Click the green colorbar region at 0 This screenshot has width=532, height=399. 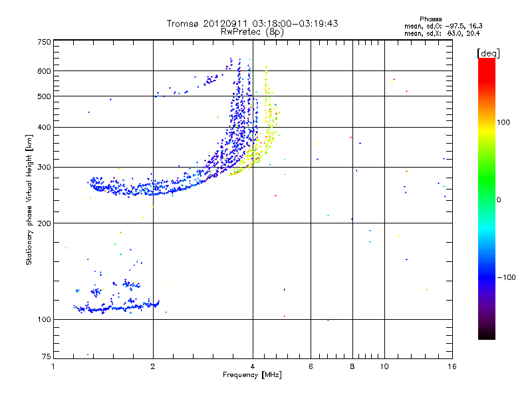[487, 199]
